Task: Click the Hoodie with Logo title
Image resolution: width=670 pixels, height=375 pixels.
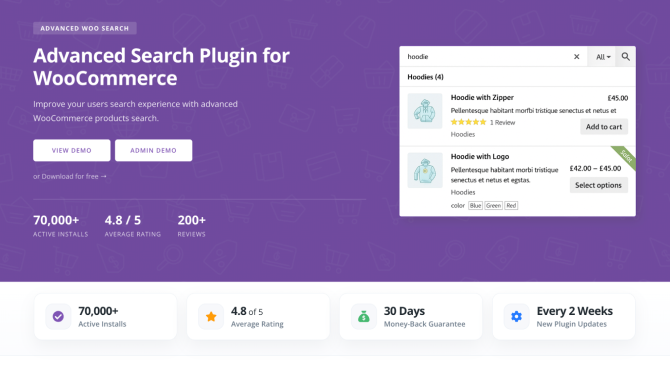Action: (480, 156)
